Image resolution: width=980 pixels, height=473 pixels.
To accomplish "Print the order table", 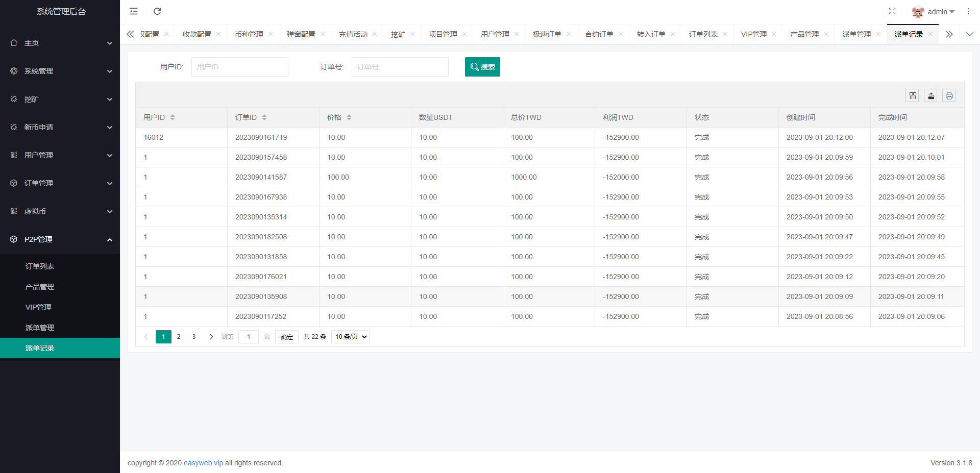I will click(949, 95).
